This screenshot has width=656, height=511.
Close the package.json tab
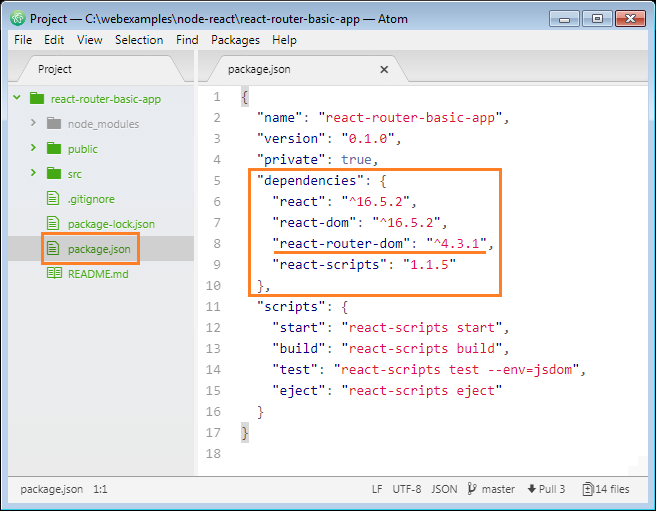coord(384,69)
